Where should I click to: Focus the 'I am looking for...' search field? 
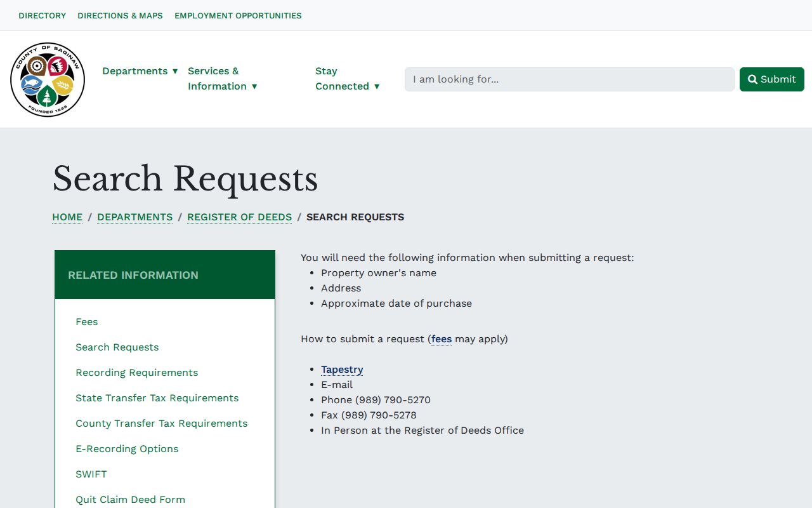point(570,79)
